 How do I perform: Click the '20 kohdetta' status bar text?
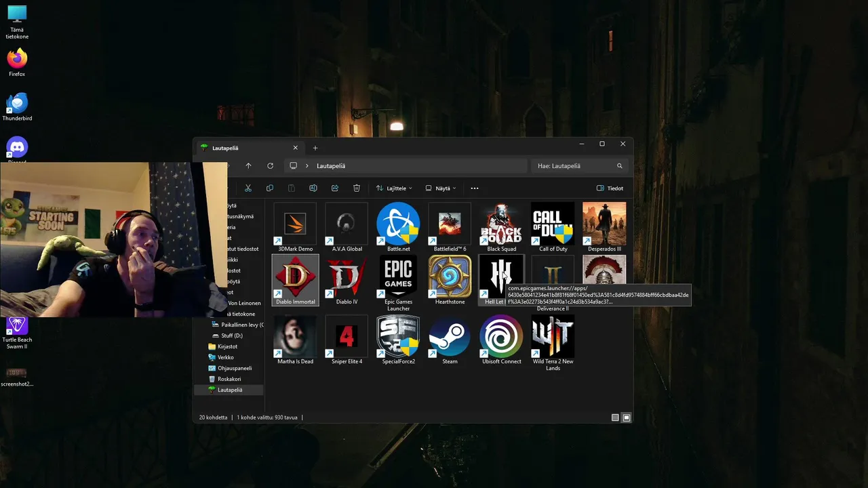click(x=214, y=418)
